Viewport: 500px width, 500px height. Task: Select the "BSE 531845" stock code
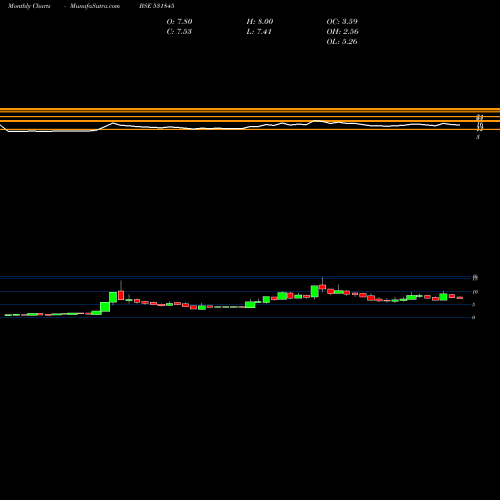click(x=157, y=6)
